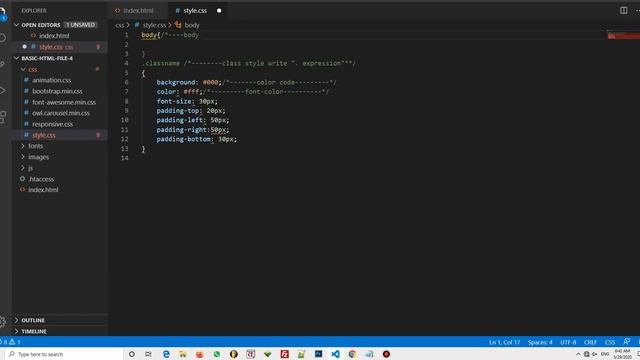Click the #000 background color value
This screenshot has width=640, height=360.
211,82
